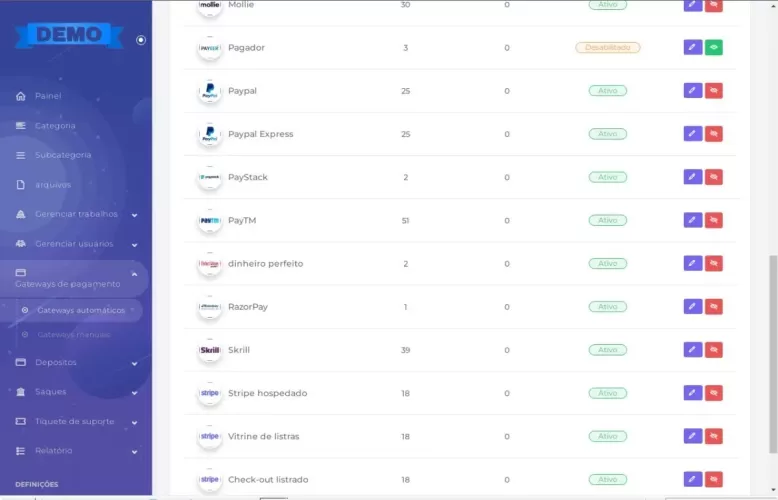Collapse Gateways de pagamento section

pos(134,273)
